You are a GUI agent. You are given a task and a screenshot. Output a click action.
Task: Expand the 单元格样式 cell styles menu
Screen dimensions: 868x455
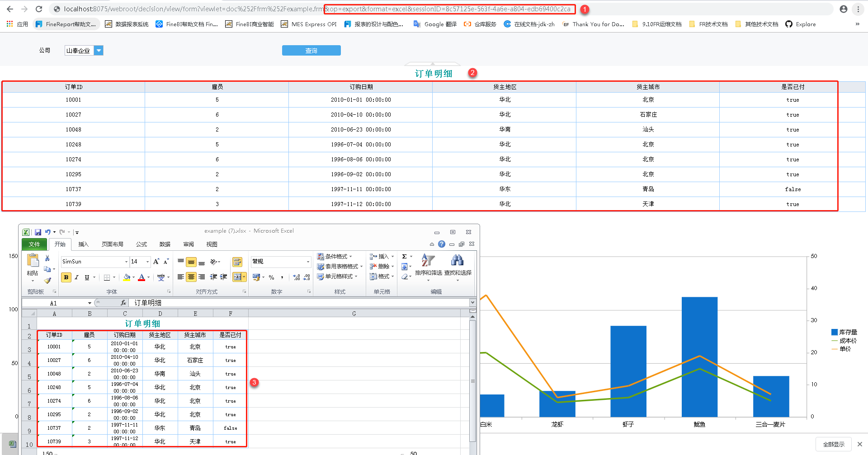pos(337,277)
